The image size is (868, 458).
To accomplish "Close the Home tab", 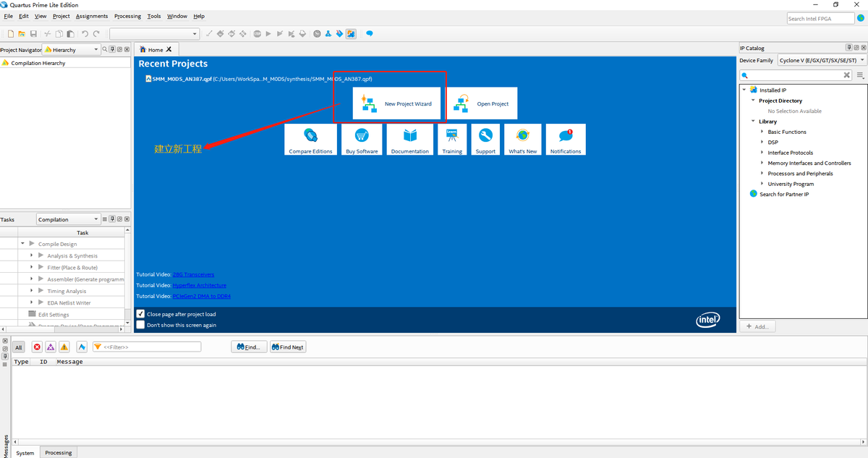I will point(169,49).
